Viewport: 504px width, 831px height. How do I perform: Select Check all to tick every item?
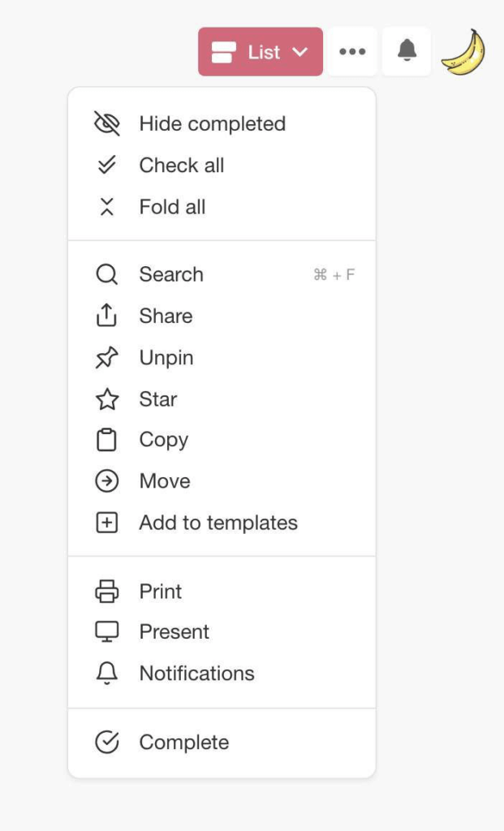181,166
